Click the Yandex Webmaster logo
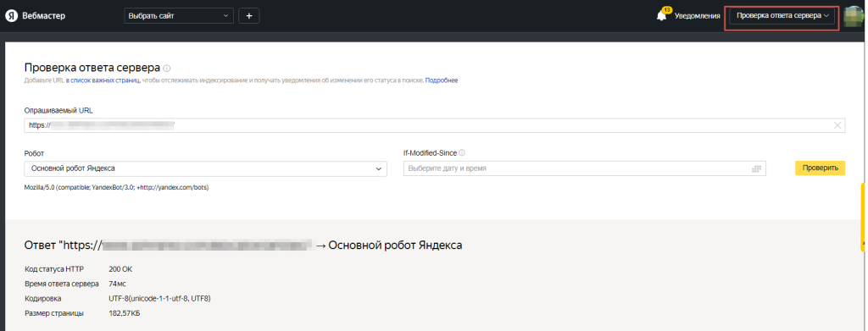 point(36,16)
